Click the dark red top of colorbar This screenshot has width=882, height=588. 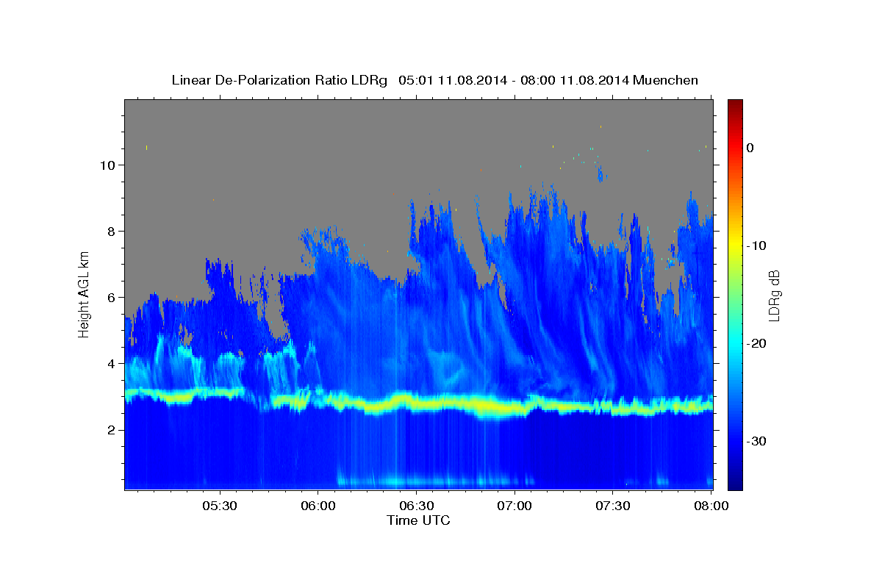point(735,104)
